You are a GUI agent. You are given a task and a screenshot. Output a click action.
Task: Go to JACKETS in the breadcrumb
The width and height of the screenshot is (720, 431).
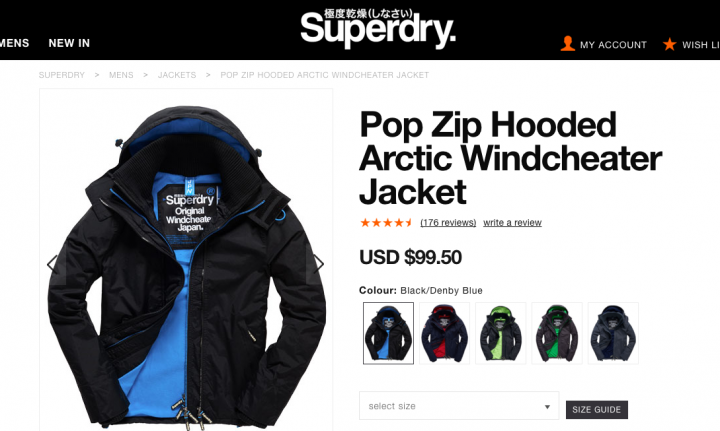point(177,75)
